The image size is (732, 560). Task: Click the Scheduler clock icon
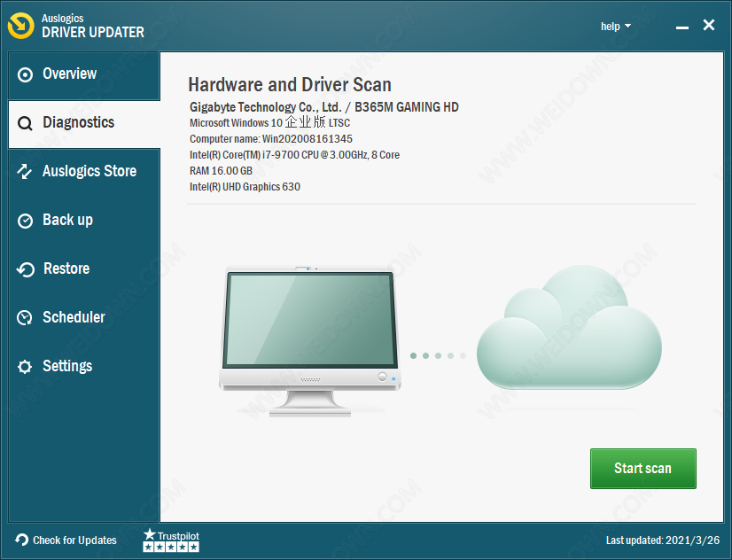coord(24,318)
